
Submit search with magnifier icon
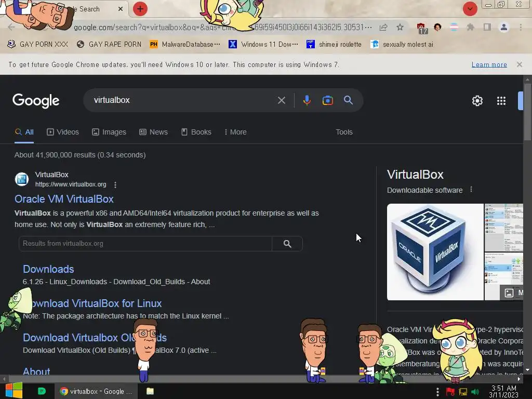[348, 100]
